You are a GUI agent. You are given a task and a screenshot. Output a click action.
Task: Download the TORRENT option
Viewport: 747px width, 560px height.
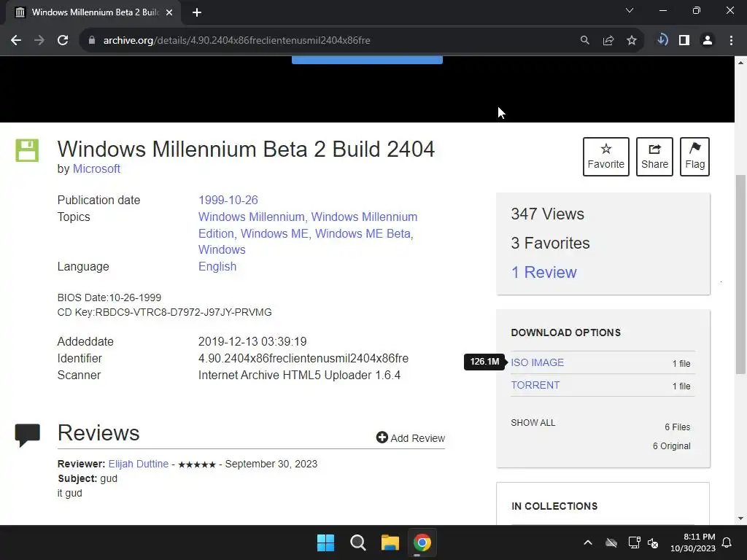535,385
